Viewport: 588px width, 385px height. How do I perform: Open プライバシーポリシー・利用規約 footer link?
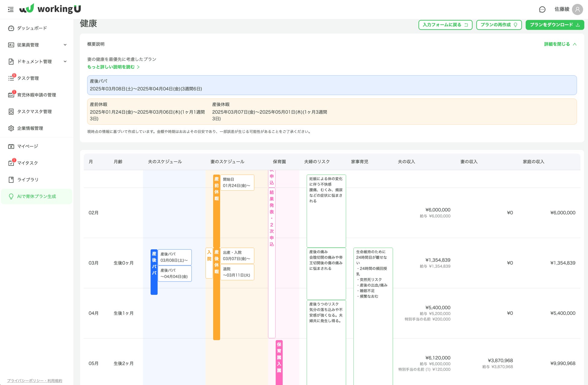tap(34, 381)
